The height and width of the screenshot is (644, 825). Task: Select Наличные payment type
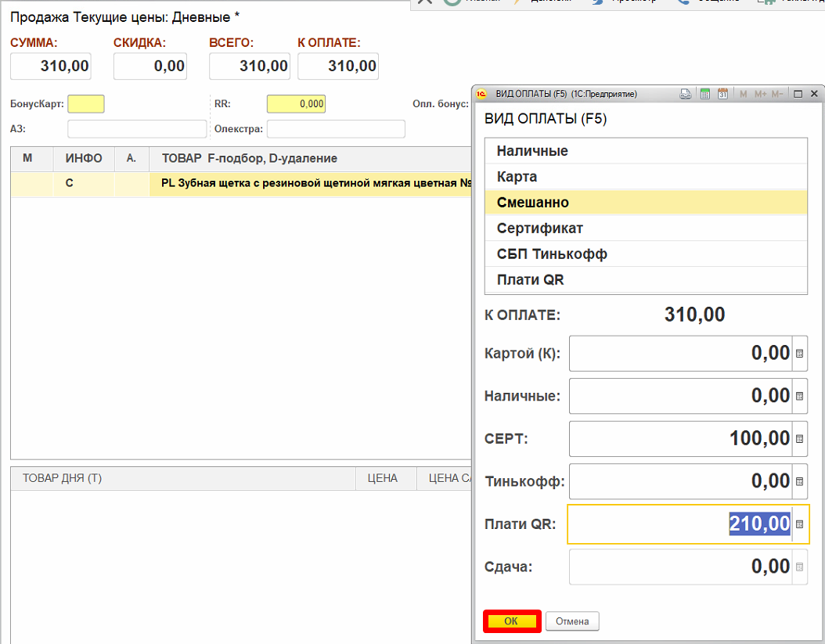click(x=532, y=151)
